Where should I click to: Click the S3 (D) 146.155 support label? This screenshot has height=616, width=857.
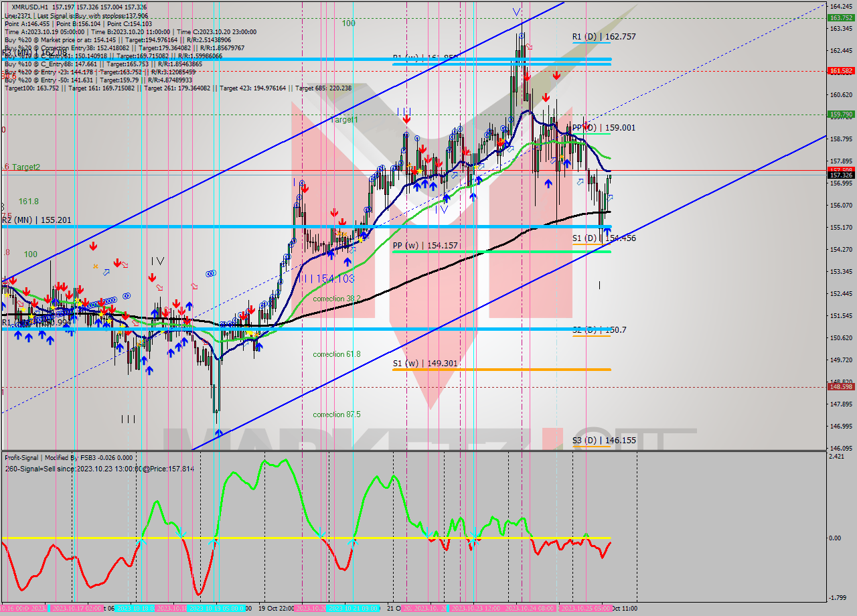tap(595, 441)
